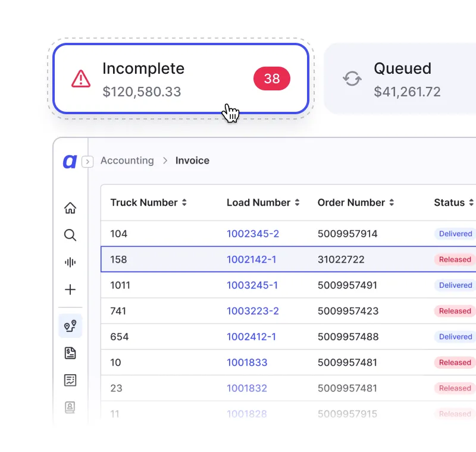Screen dimensions: 476x452
Task: Open the contacts book sidebar icon
Action: pos(70,407)
